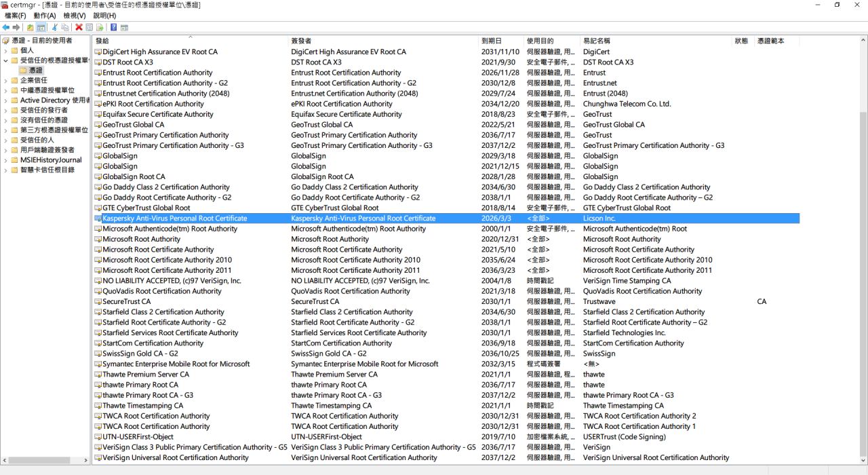This screenshot has height=475, width=868.
Task: Click the folder icon beside MSIEHistoryJournal
Action: click(x=15, y=160)
